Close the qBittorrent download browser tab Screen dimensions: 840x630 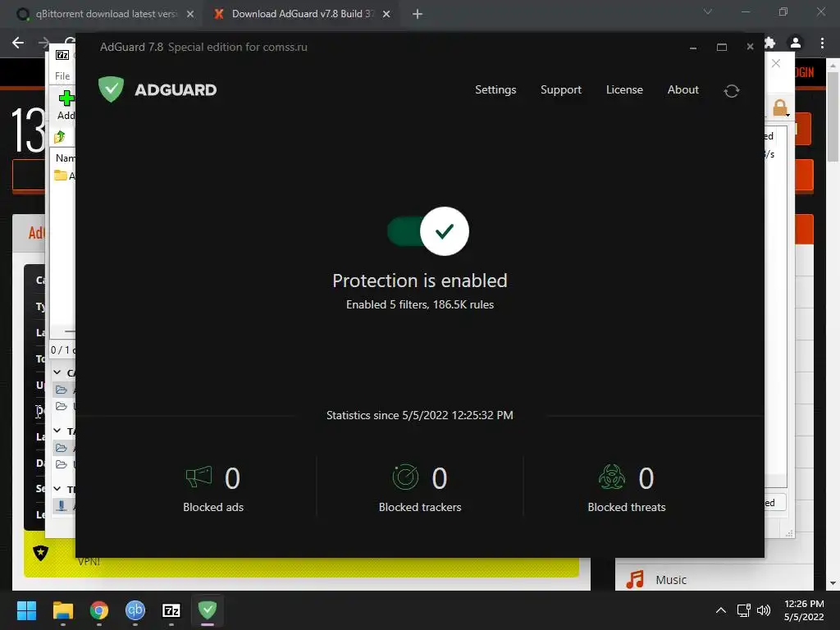click(x=190, y=14)
